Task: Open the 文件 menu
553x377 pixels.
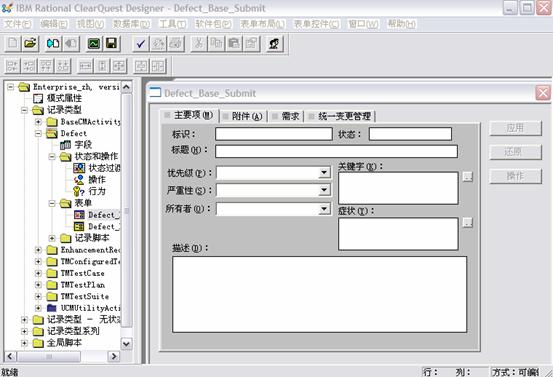Action: [x=17, y=24]
